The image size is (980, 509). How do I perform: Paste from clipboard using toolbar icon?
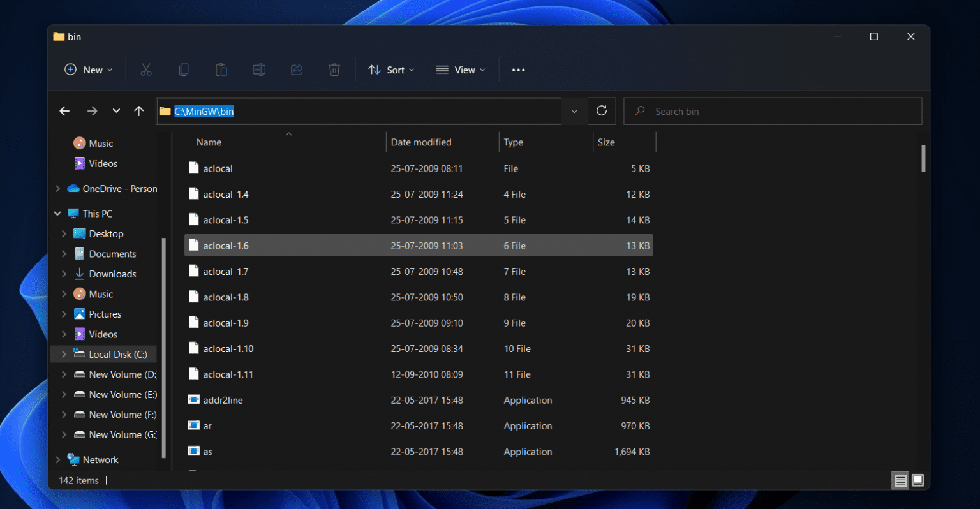pyautogui.click(x=221, y=70)
